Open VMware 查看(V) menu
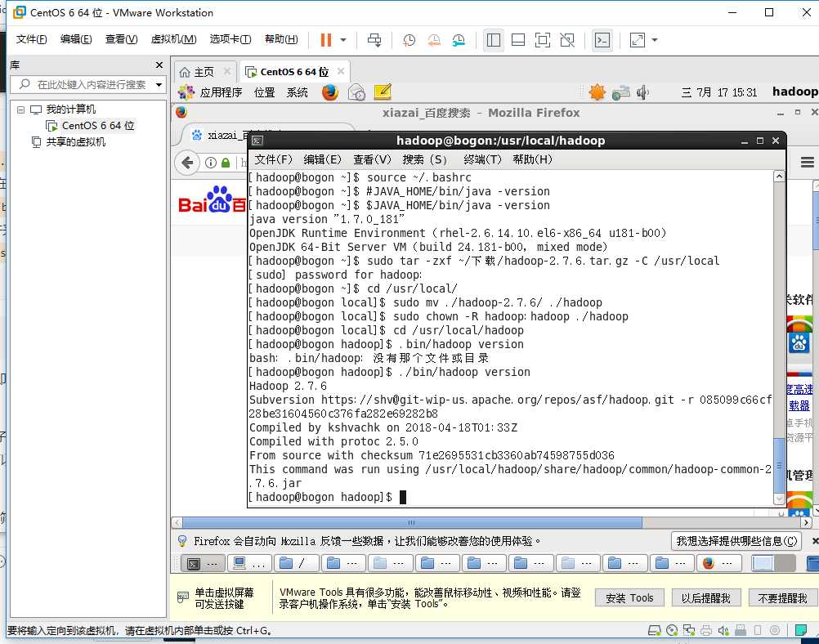 click(122, 39)
